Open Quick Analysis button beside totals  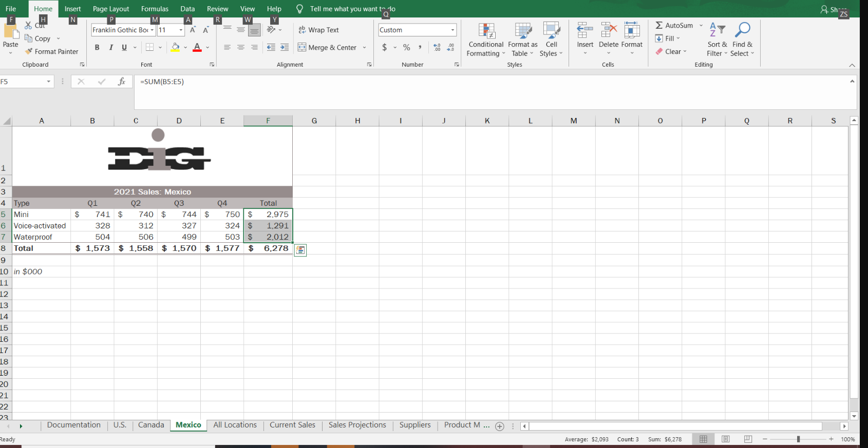coord(300,250)
